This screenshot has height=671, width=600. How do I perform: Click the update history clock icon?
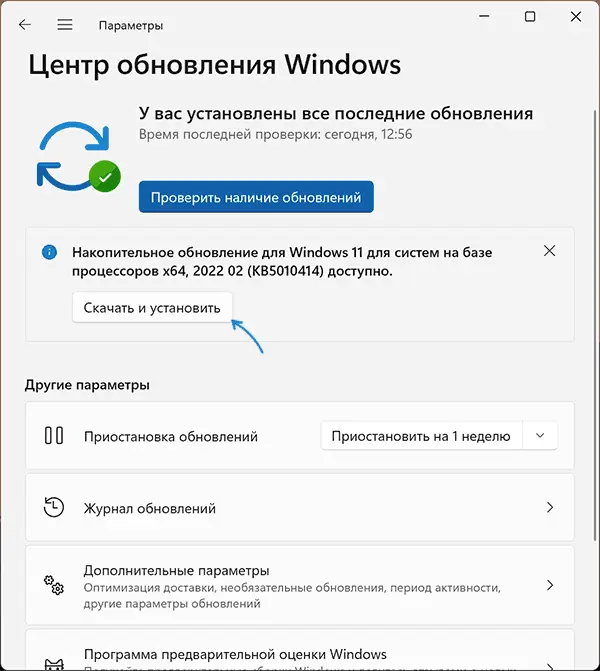(54, 507)
